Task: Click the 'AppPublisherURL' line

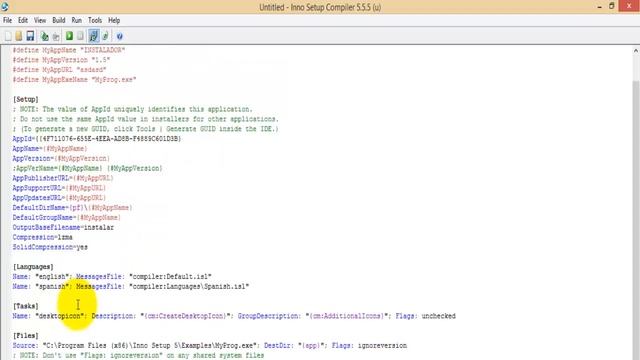Action: pyautogui.click(x=63, y=178)
